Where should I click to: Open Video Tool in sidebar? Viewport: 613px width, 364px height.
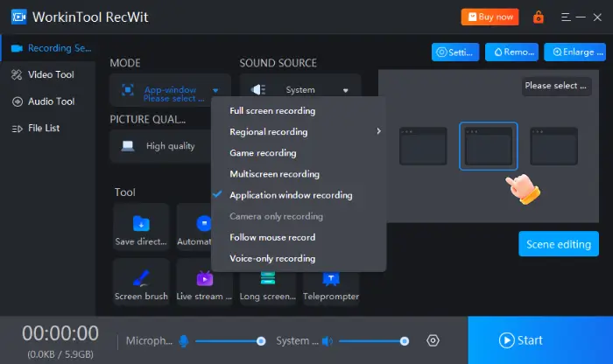tap(47, 74)
